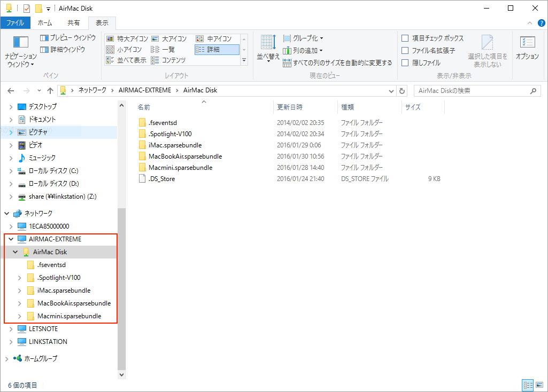Click the help question mark icon
This screenshot has width=548, height=392.
(542, 23)
